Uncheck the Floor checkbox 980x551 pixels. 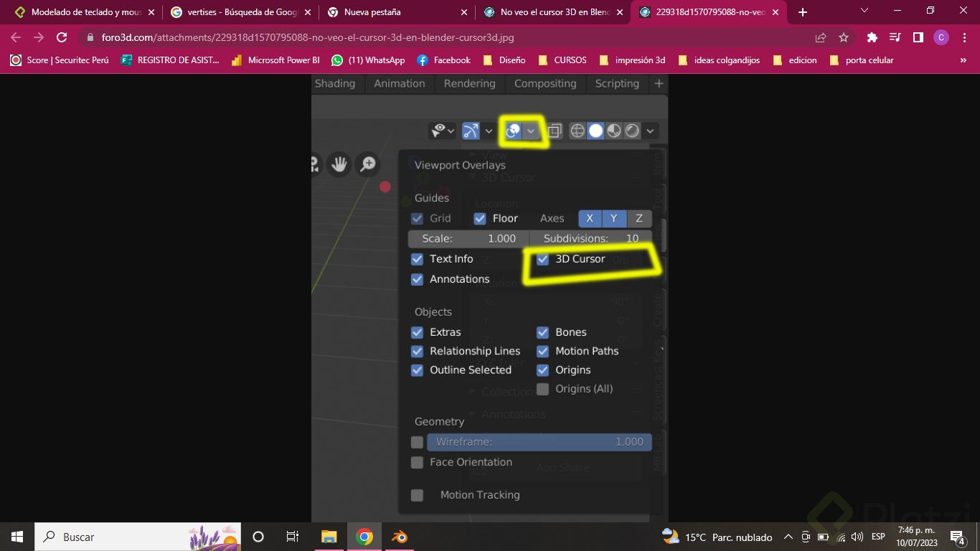[480, 218]
